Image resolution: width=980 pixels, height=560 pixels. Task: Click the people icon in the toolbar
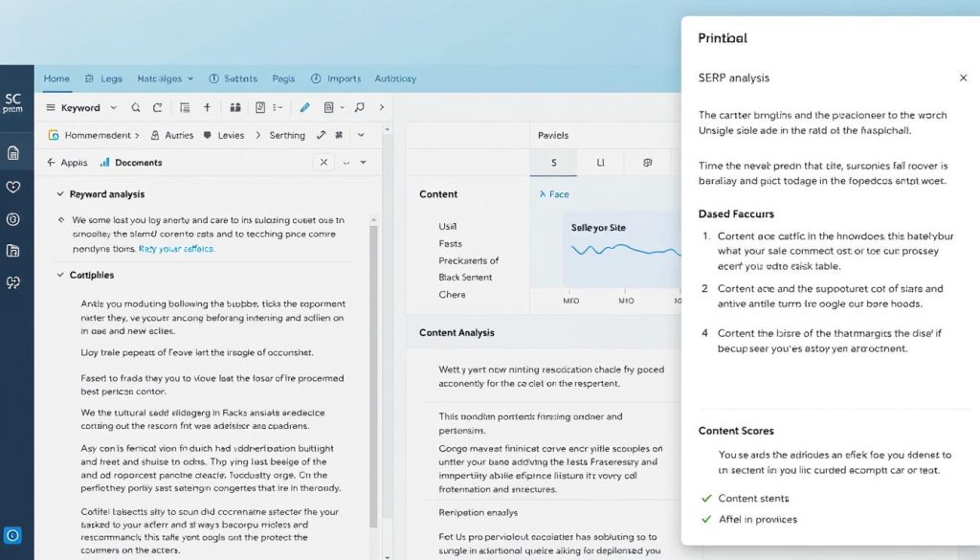click(234, 108)
